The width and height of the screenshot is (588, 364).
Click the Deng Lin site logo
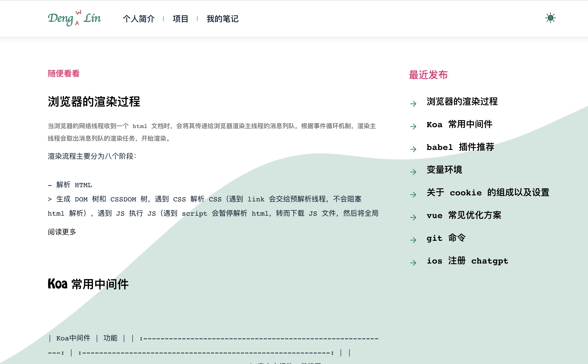coord(74,18)
